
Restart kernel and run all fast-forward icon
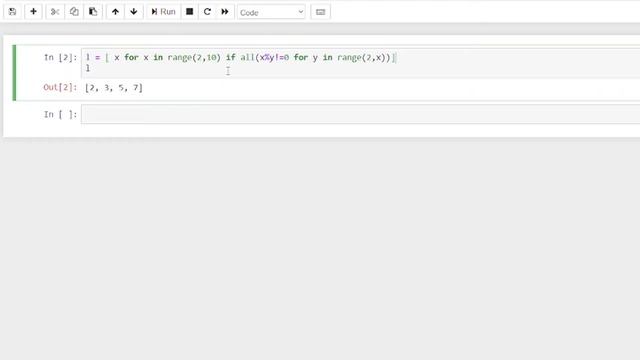click(225, 12)
